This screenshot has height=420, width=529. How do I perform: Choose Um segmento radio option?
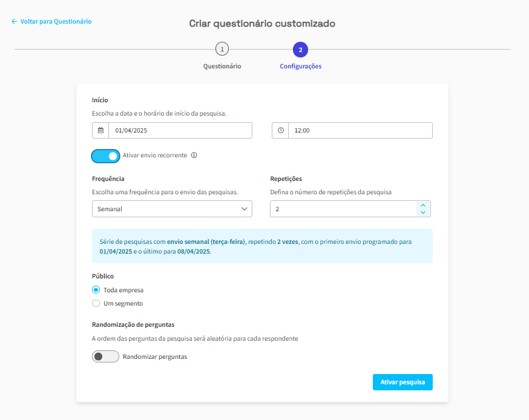pos(96,303)
